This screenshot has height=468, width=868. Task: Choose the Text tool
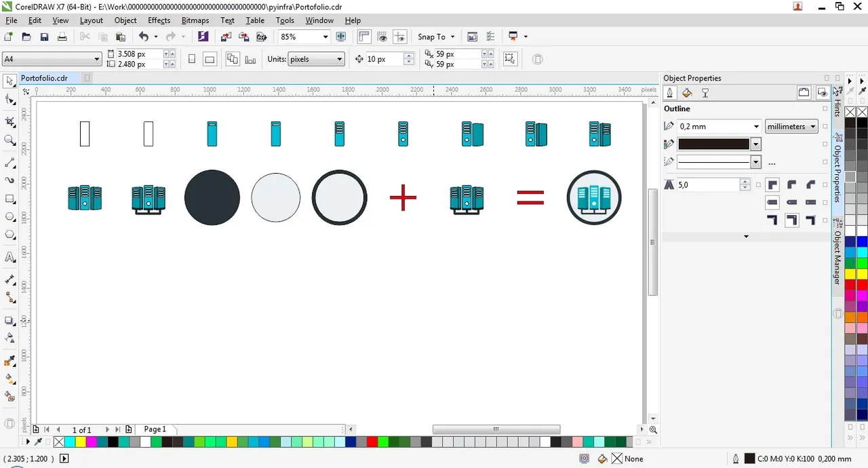10,257
